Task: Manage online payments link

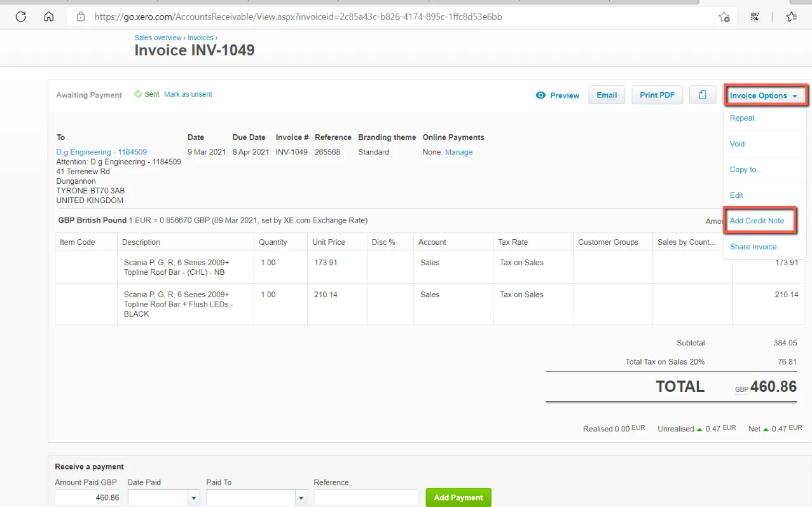Action: coord(458,152)
